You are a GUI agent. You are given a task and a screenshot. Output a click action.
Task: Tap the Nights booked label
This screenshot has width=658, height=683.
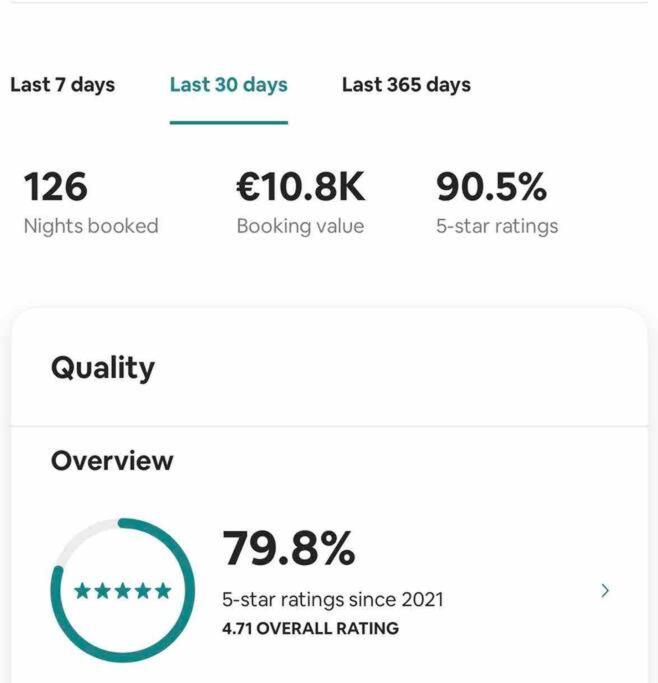91,226
